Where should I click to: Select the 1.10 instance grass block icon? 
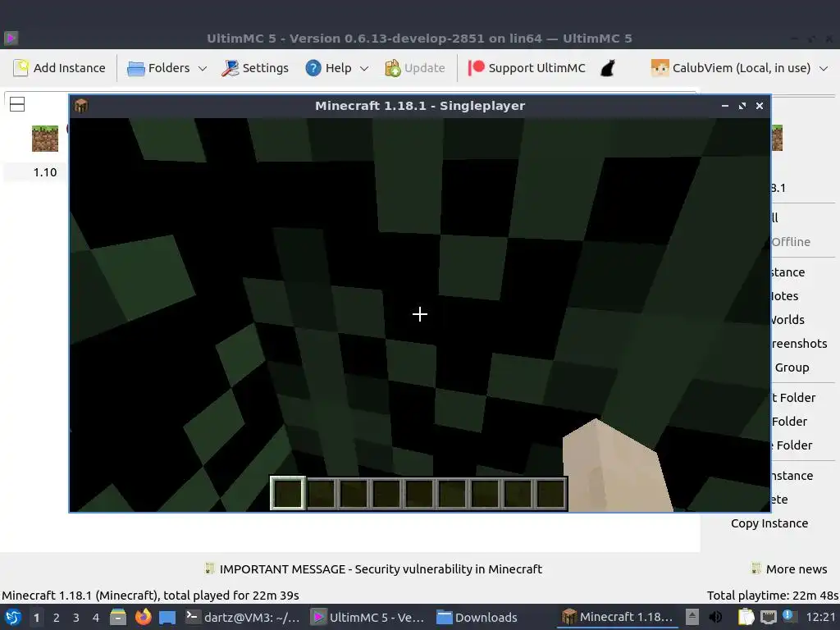(45, 138)
